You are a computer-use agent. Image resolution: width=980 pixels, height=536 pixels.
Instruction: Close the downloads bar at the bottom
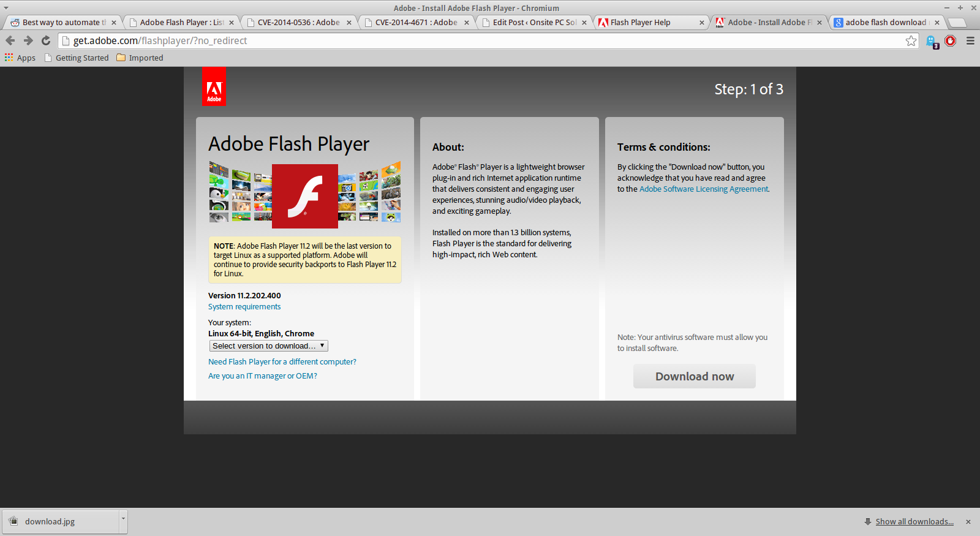[x=968, y=522]
